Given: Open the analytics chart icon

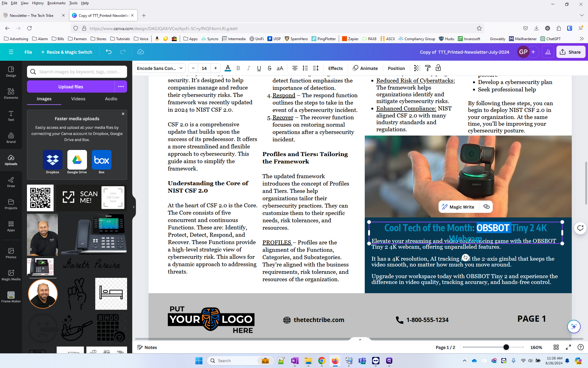Looking at the screenshot, I should [548, 52].
